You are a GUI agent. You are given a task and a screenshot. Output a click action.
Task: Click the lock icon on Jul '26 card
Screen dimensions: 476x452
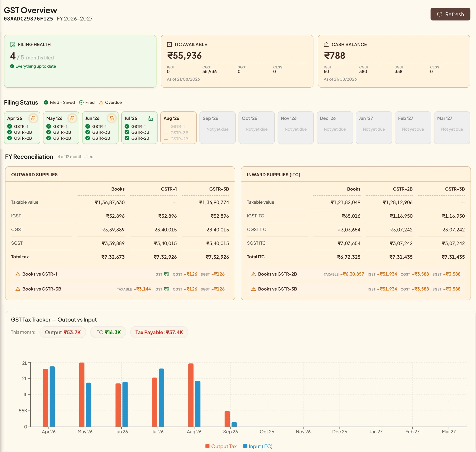(151, 118)
